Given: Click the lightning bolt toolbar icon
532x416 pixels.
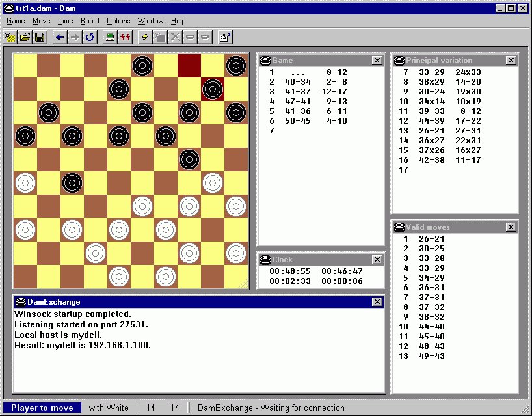Looking at the screenshot, I should [145, 37].
